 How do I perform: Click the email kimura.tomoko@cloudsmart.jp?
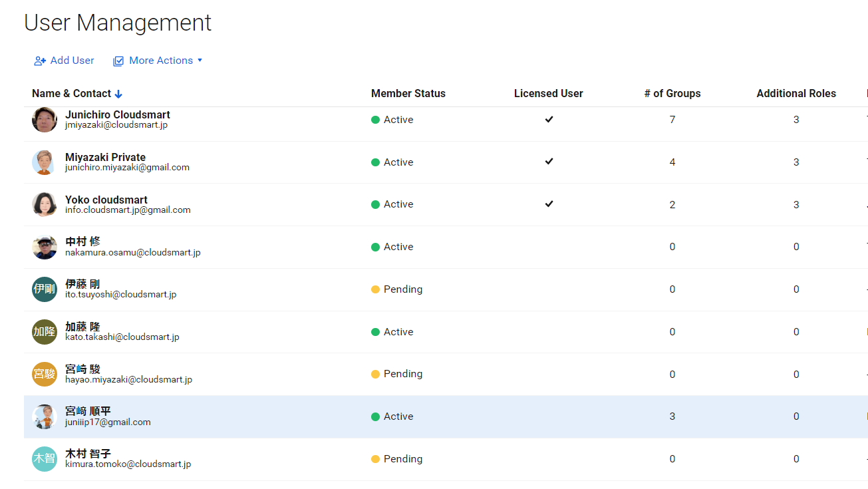coord(127,464)
